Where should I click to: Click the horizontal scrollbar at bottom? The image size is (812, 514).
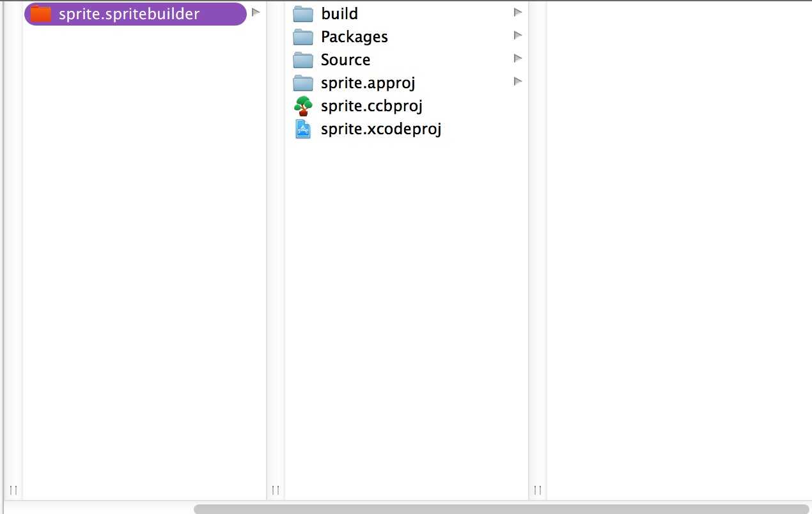click(502, 509)
